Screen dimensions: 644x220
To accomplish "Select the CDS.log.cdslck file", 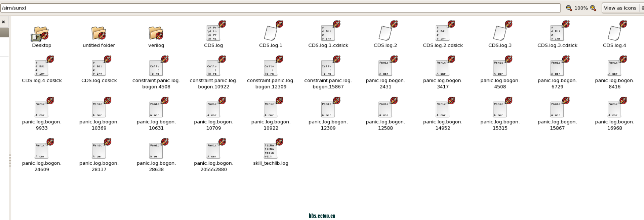I will click(99, 68).
